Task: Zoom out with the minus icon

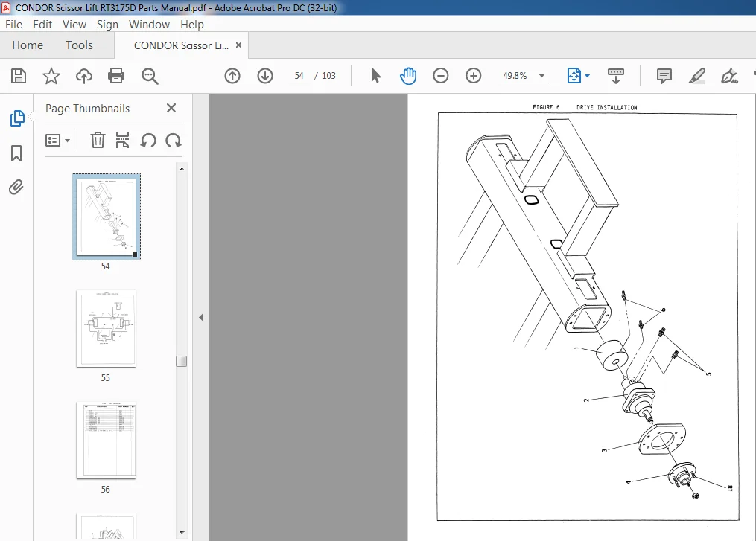Action: pos(441,76)
